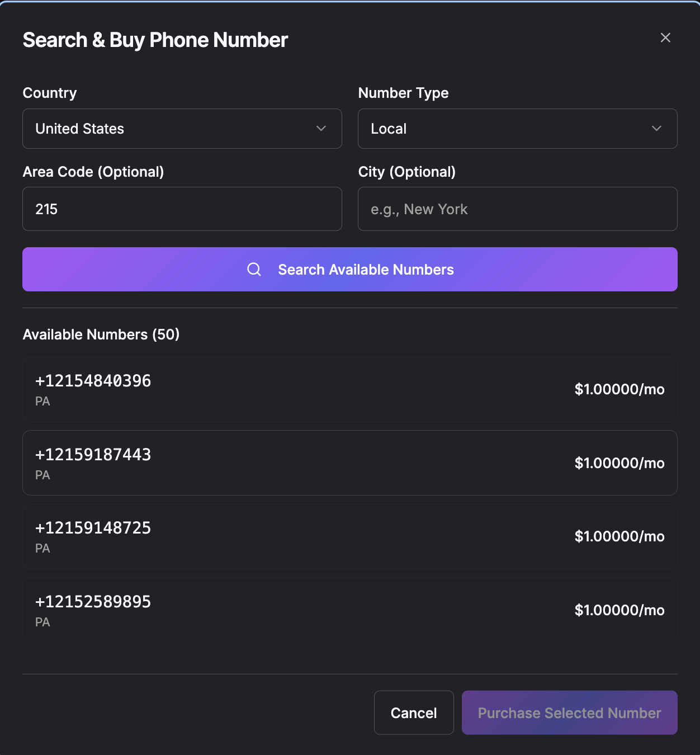Click the City field placeholder e.g., New York
The width and height of the screenshot is (700, 755).
pos(517,209)
